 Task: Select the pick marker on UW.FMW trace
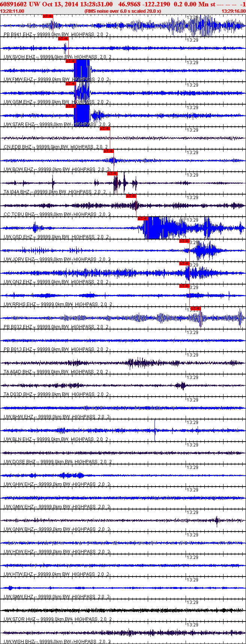70,61
